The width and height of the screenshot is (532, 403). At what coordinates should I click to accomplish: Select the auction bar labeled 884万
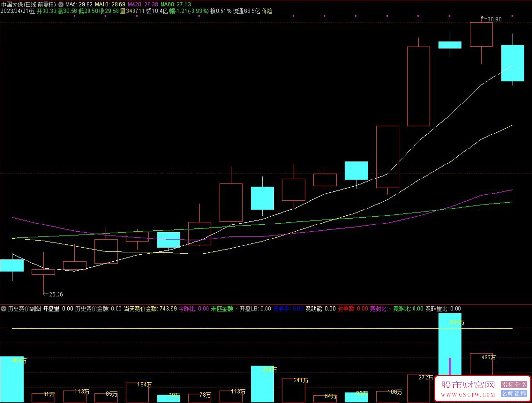tap(450, 344)
